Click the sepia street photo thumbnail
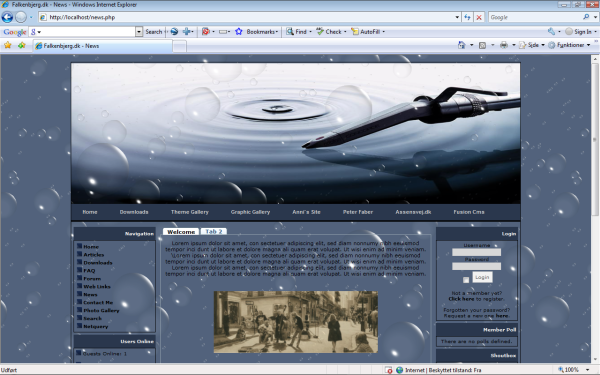The image size is (600, 375). [296, 322]
